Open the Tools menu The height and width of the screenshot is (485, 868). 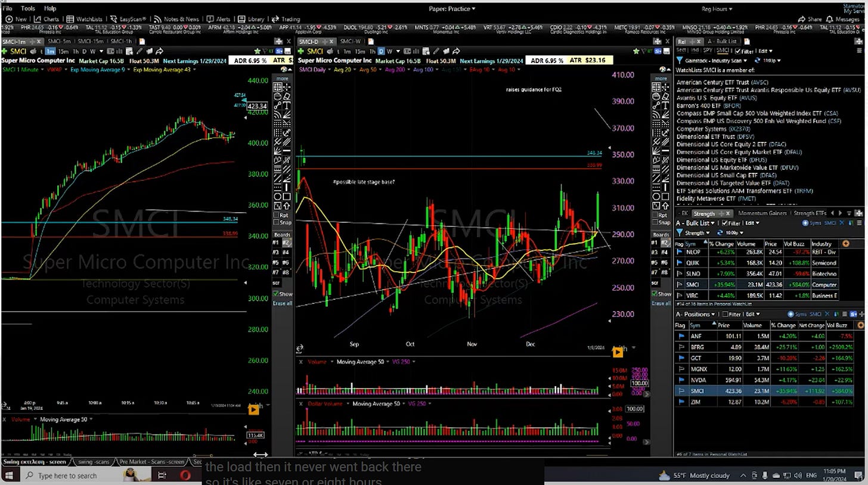[x=27, y=8]
